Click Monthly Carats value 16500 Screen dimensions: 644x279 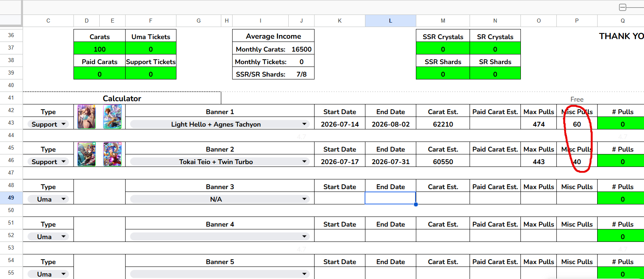(302, 49)
